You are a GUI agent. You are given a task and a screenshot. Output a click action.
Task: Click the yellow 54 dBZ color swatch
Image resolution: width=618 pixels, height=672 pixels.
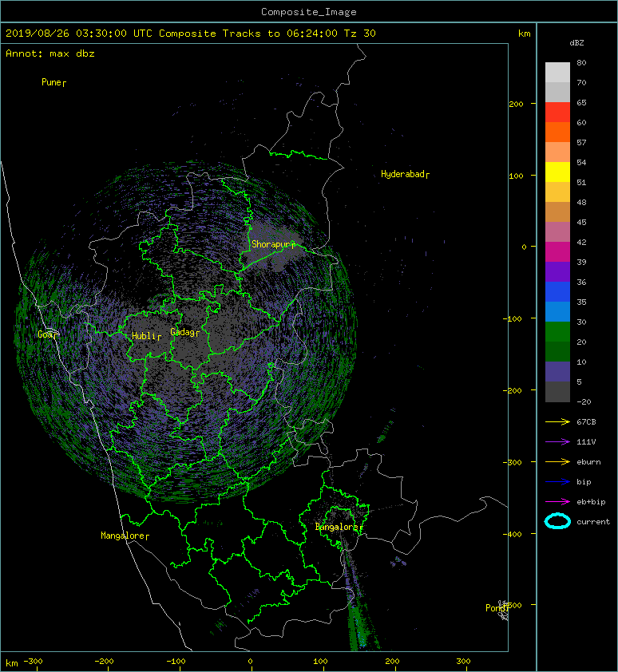pyautogui.click(x=557, y=172)
